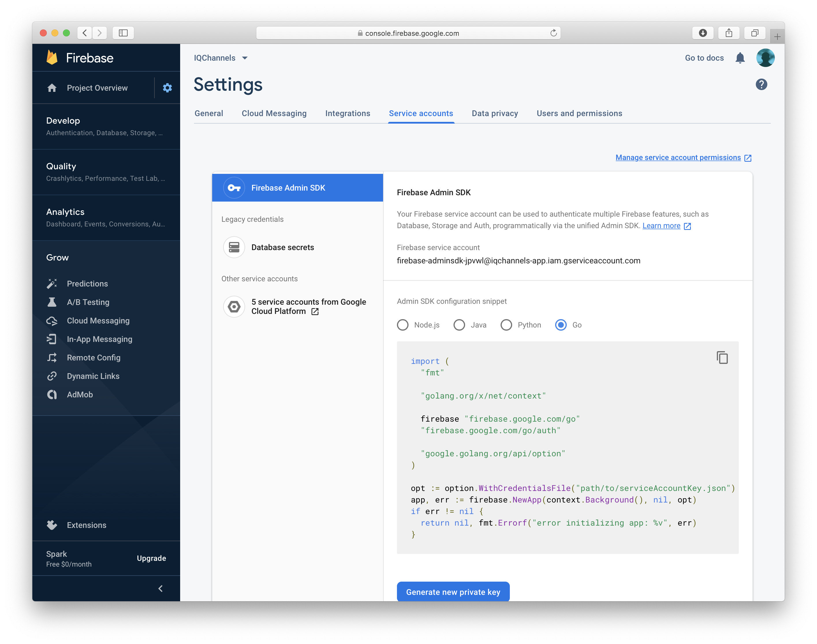817x644 pixels.
Task: Switch to the Data privacy tab
Action: (495, 113)
